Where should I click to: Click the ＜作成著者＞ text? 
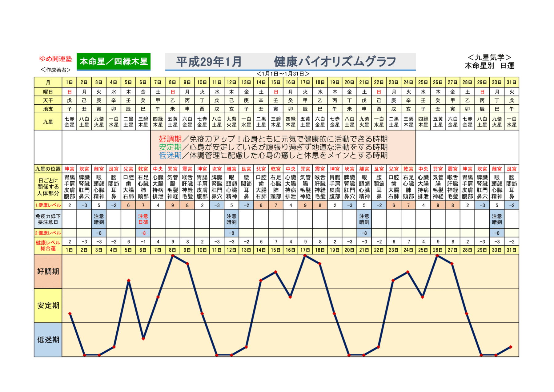coord(55,70)
